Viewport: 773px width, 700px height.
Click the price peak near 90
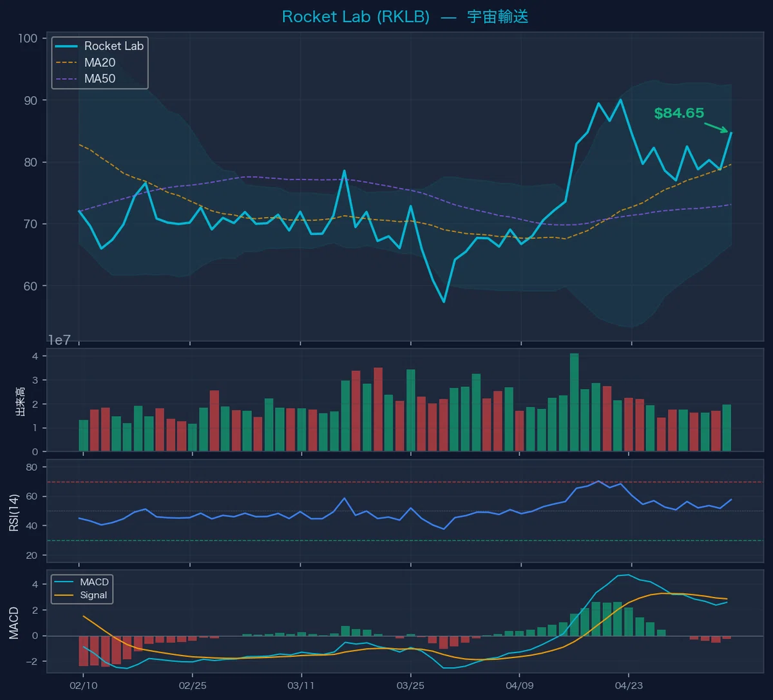[620, 99]
